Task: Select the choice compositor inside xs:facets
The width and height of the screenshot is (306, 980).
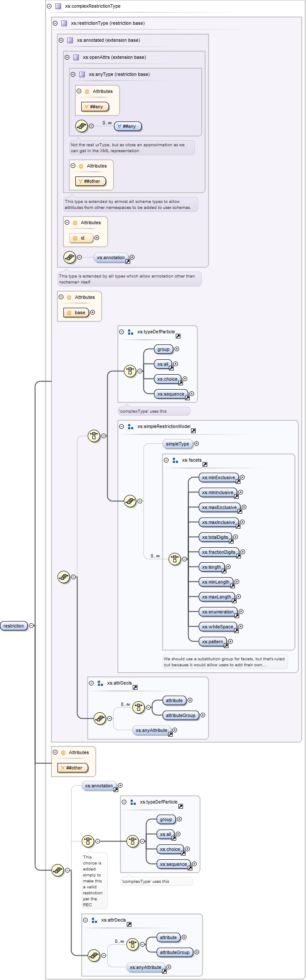Action: [174, 559]
